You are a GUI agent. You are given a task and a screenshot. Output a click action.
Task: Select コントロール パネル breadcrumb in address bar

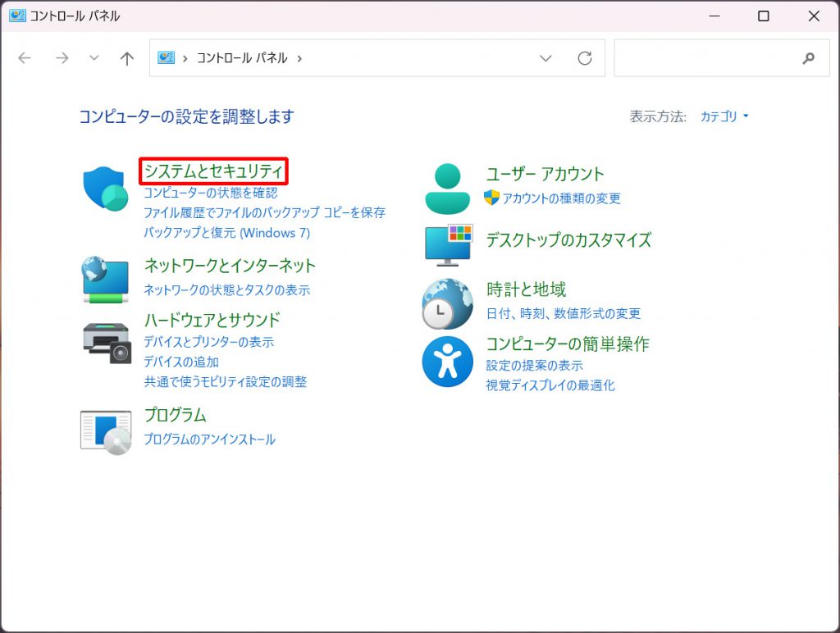tap(242, 58)
